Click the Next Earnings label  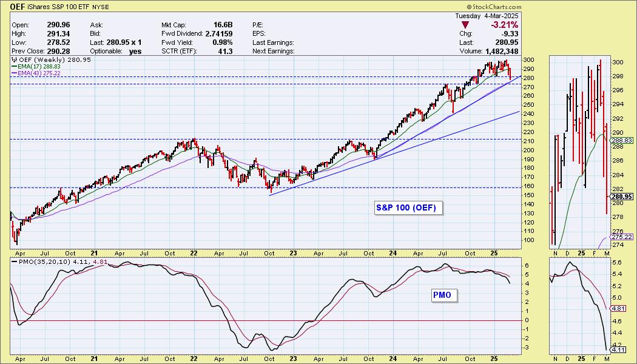pyautogui.click(x=274, y=51)
